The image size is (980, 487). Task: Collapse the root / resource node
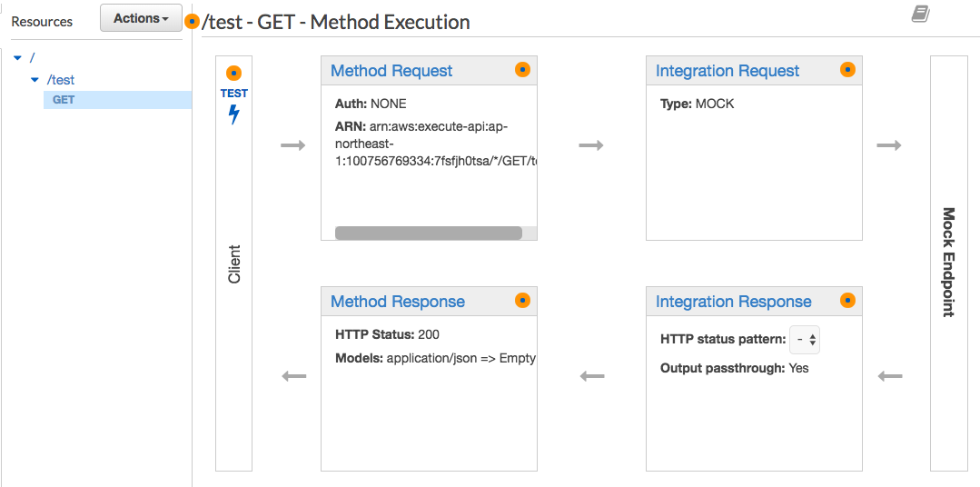point(17,58)
